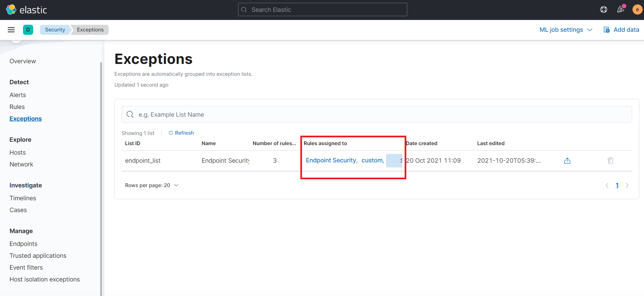Open Network in sidebar
Image resolution: width=644 pixels, height=296 pixels.
(21, 164)
